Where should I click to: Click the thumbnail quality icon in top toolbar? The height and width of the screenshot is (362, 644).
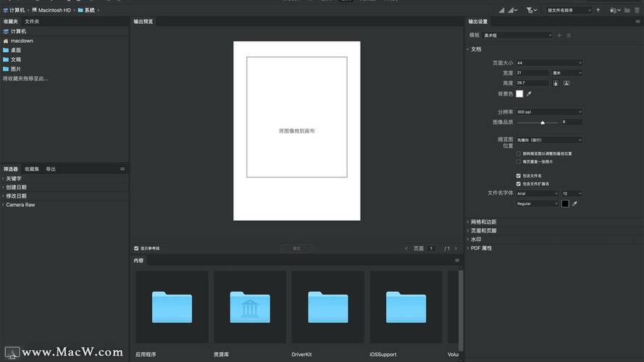point(502,10)
